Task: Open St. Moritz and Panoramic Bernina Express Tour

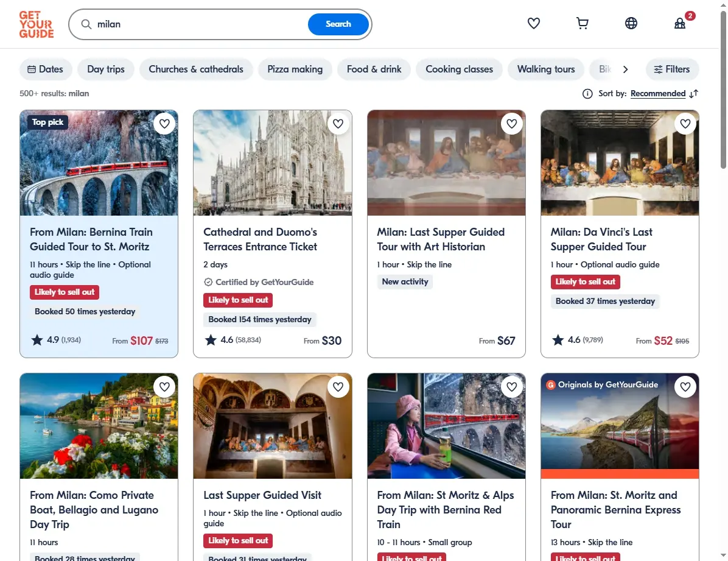Action: 615,510
